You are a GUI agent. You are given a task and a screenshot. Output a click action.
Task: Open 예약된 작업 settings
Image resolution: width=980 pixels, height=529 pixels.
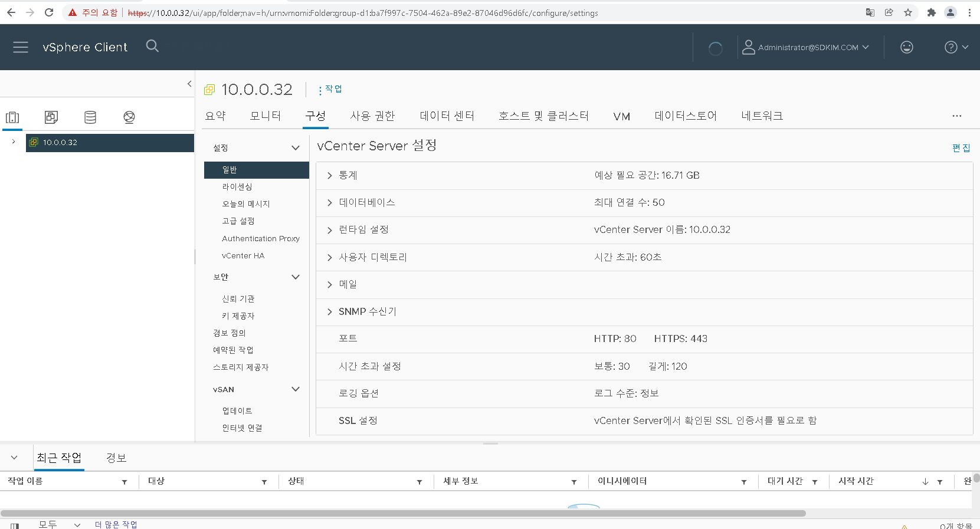point(233,350)
